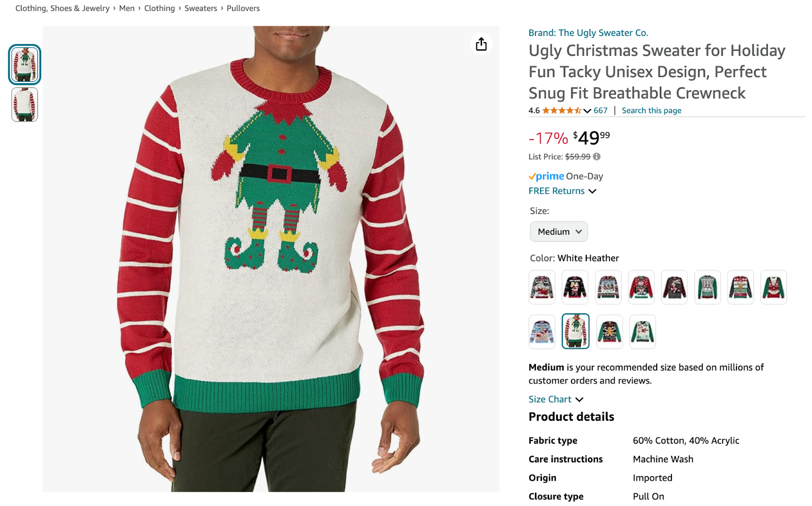This screenshot has width=812, height=506.
Task: Navigate to the Sweaters breadcrumb
Action: (201, 8)
